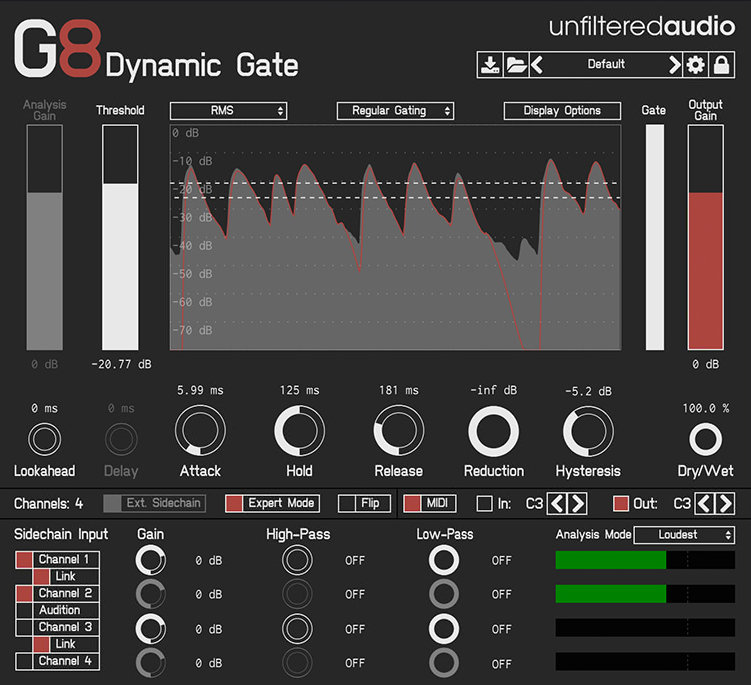Adjust the Output Gain slider
Viewport: 751px width, 685px height.
pyautogui.click(x=705, y=238)
